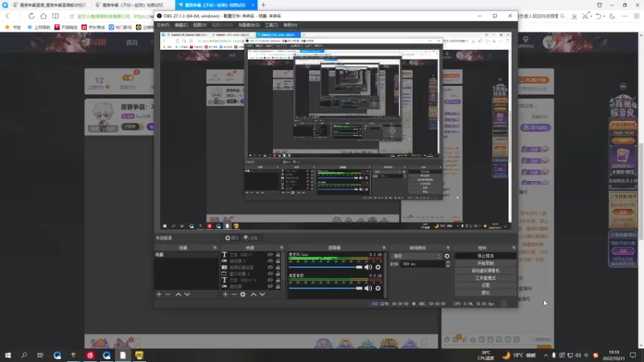Add a new source with the plus icon
The height and width of the screenshot is (362, 644).
[225, 294]
